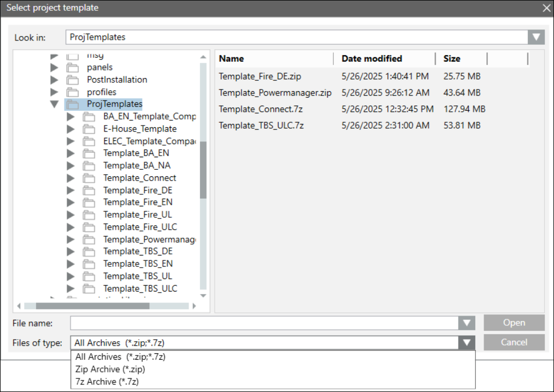554x392 pixels.
Task: Open the Look in dropdown arrow
Action: click(536, 37)
